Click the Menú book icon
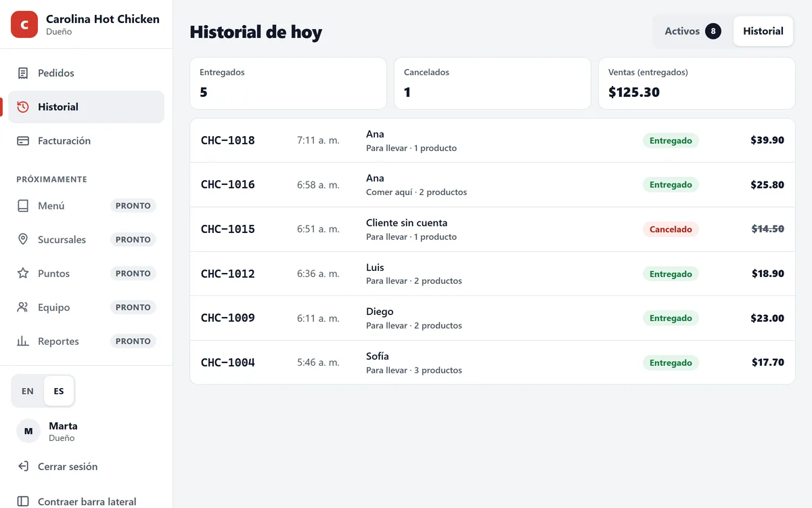Viewport: 812px width, 508px height. [x=23, y=206]
